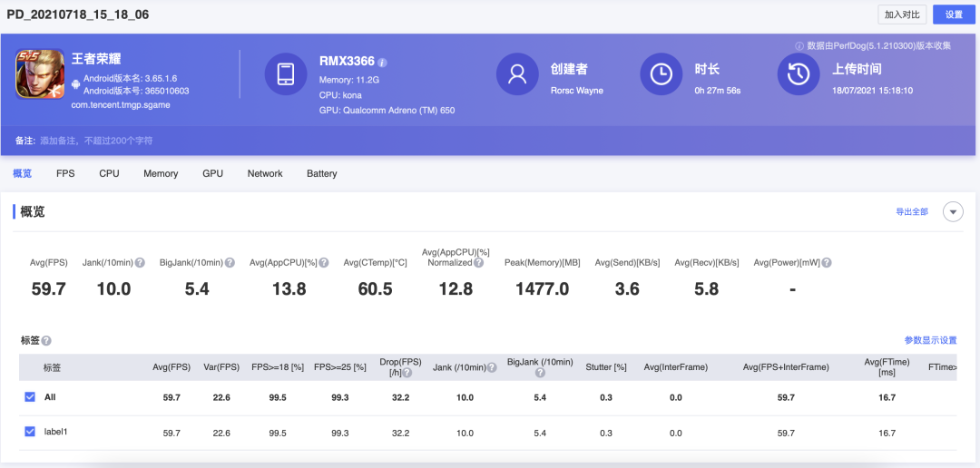
Task: Click the upload time history icon
Action: tap(799, 73)
